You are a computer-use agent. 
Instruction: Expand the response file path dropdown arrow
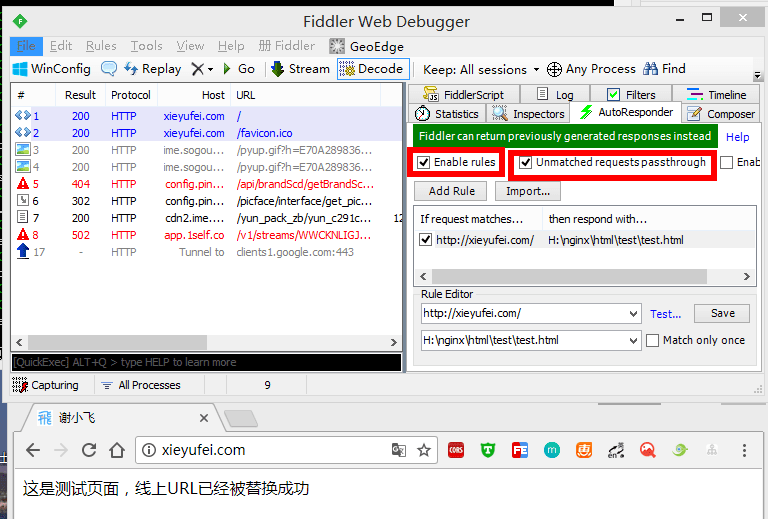[x=634, y=340]
